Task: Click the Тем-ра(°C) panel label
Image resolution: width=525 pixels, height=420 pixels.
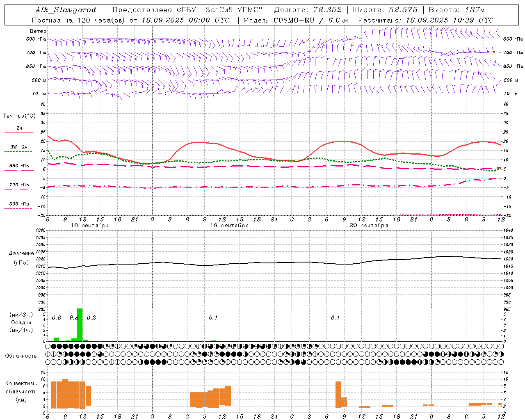Action: (x=19, y=116)
